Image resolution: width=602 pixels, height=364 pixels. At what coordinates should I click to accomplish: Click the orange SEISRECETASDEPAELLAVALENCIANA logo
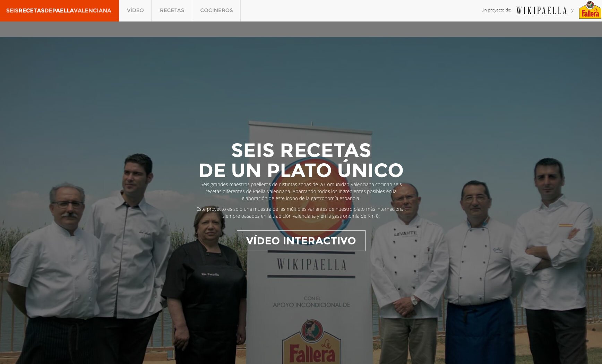pyautogui.click(x=58, y=10)
